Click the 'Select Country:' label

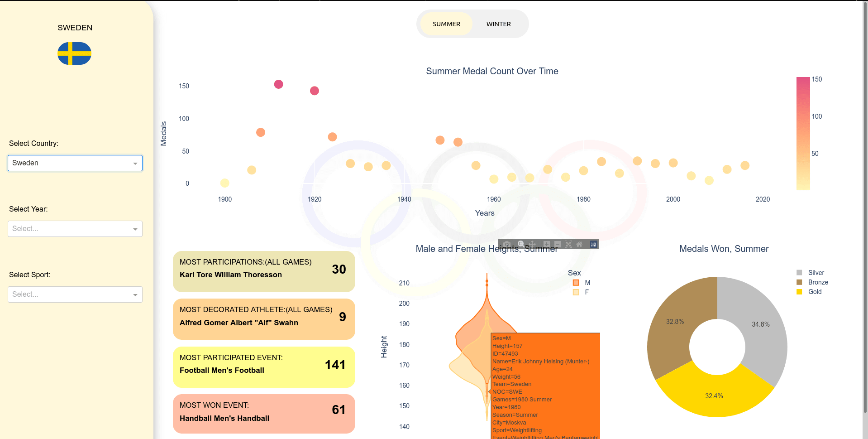coord(33,143)
